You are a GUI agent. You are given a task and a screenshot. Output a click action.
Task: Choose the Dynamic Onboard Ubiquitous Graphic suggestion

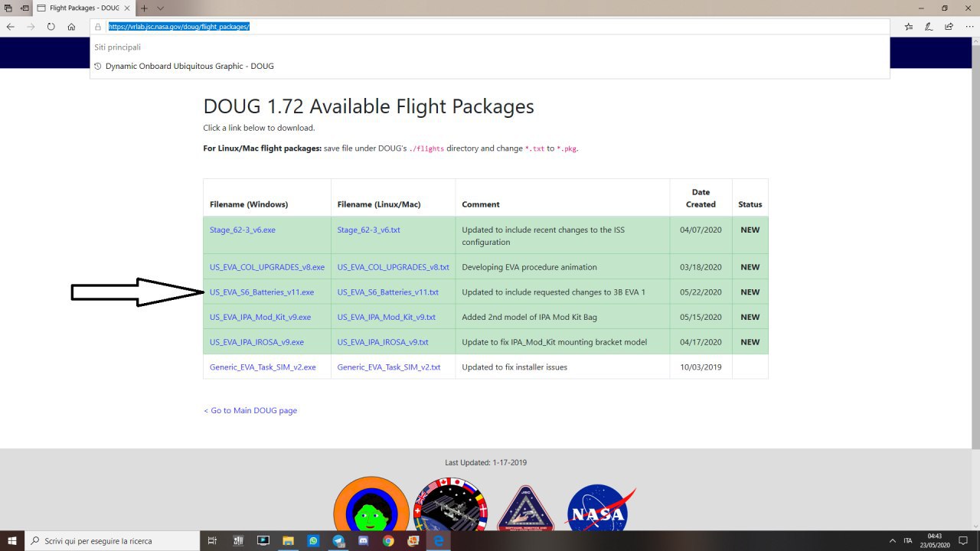coord(189,66)
